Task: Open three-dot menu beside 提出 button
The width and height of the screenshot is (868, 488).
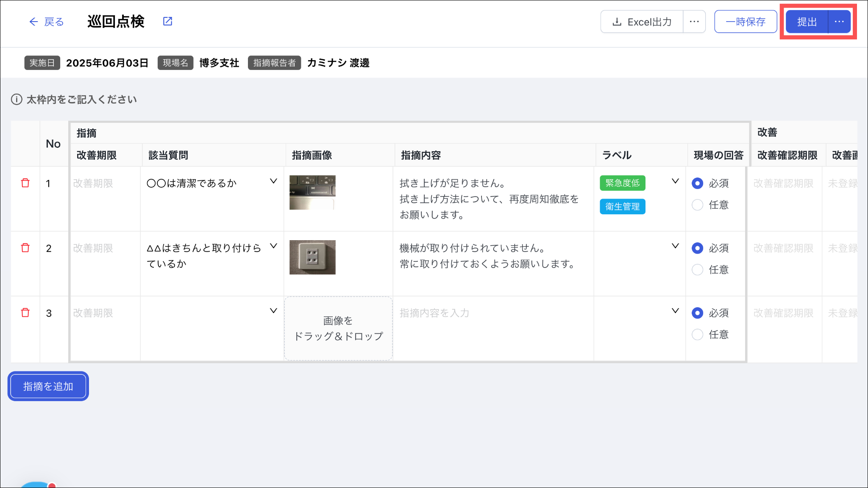Action: tap(839, 22)
